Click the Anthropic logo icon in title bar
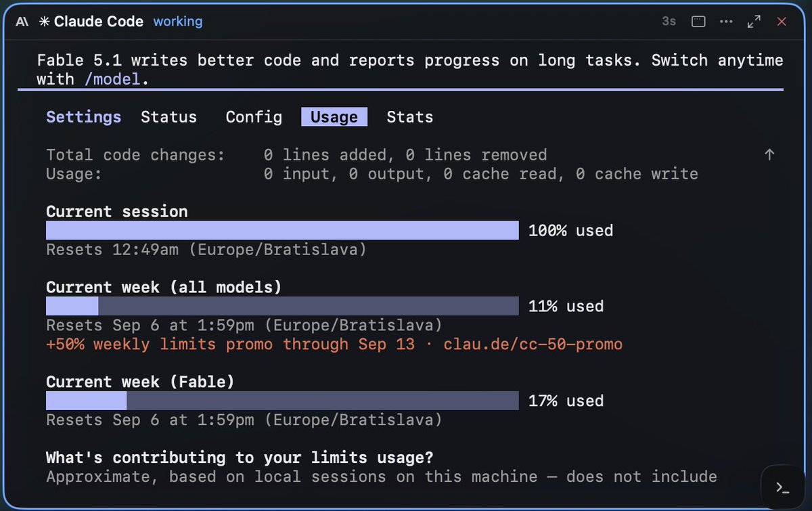 (x=22, y=22)
